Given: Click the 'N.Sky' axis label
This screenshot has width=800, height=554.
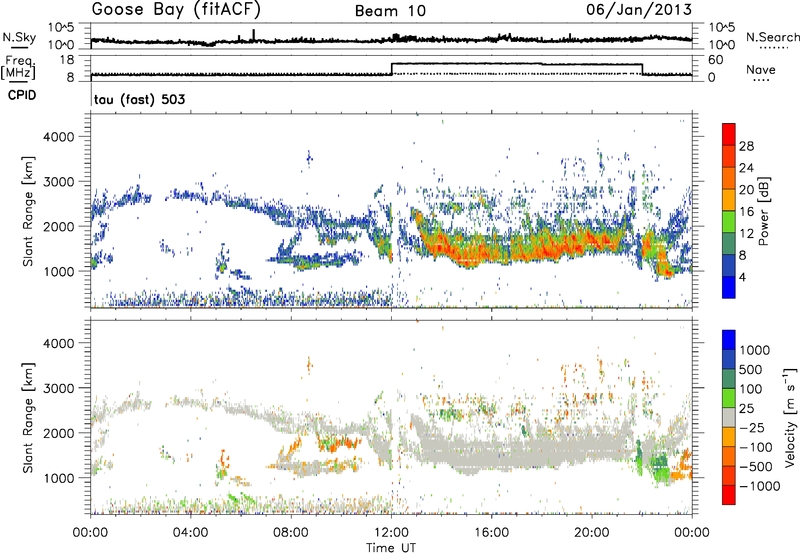Looking at the screenshot, I should (x=19, y=37).
